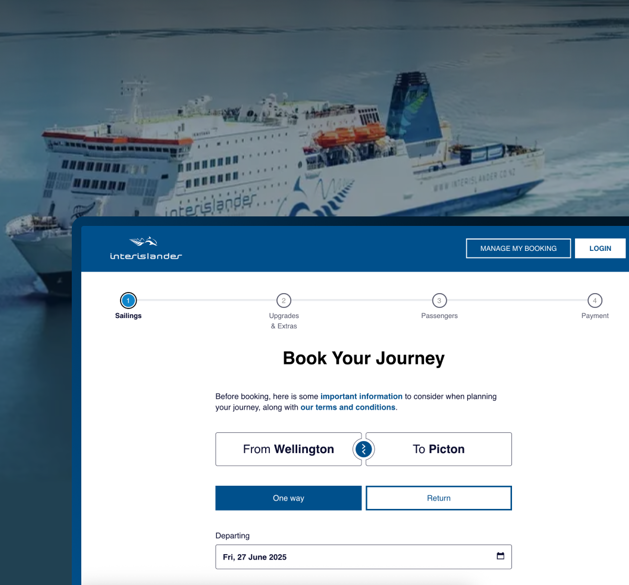Open the Departing date picker field

pos(363,557)
